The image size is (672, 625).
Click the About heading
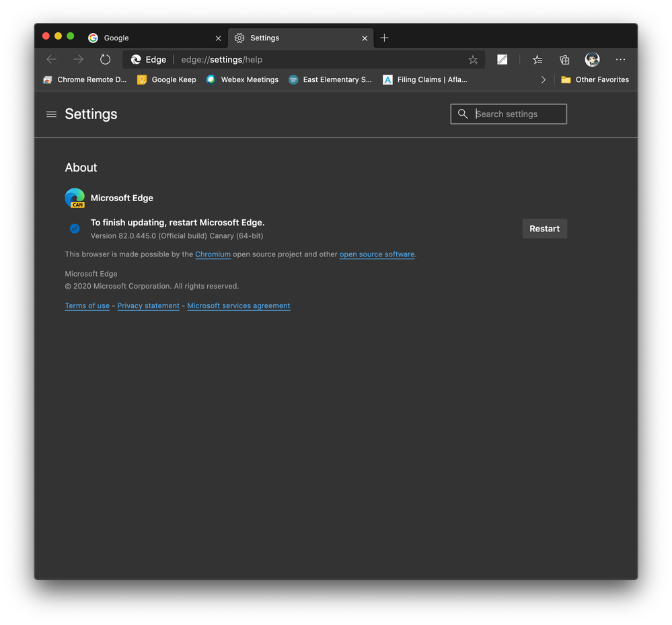[x=81, y=167]
